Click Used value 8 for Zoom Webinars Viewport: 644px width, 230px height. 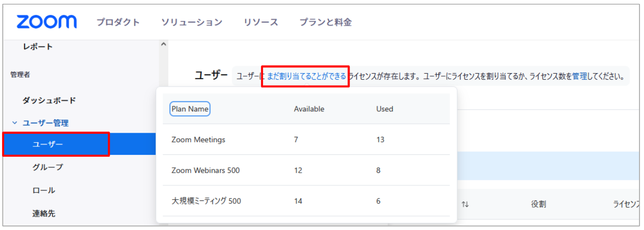[x=378, y=170]
